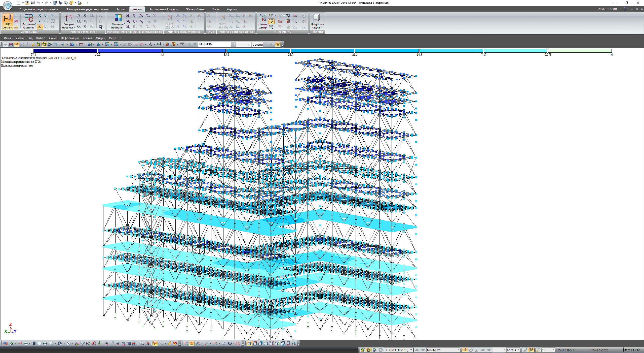
Task: Open the Деформации menu
Action: click(70, 38)
